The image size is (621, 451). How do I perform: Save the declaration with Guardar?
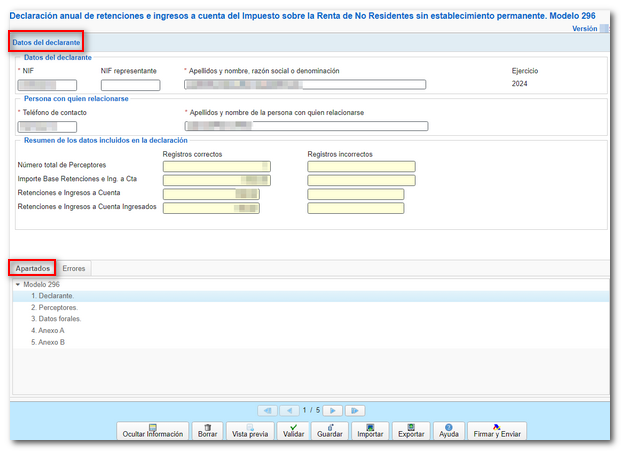pyautogui.click(x=330, y=431)
